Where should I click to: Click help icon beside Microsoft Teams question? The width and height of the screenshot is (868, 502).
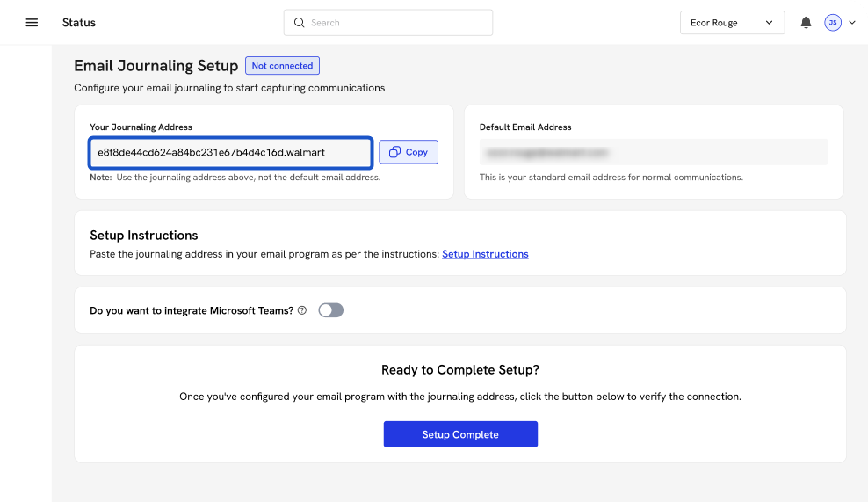(302, 310)
